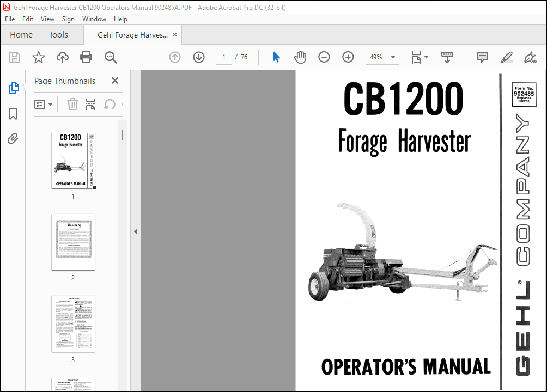This screenshot has width=547, height=392.
Task: Open the View menu
Action: coord(47,19)
